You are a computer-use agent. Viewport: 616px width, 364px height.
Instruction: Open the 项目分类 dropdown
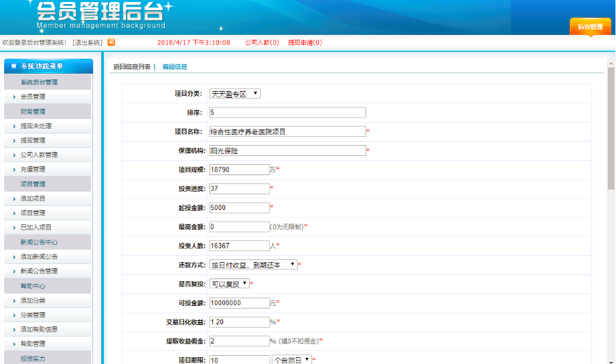(x=234, y=94)
